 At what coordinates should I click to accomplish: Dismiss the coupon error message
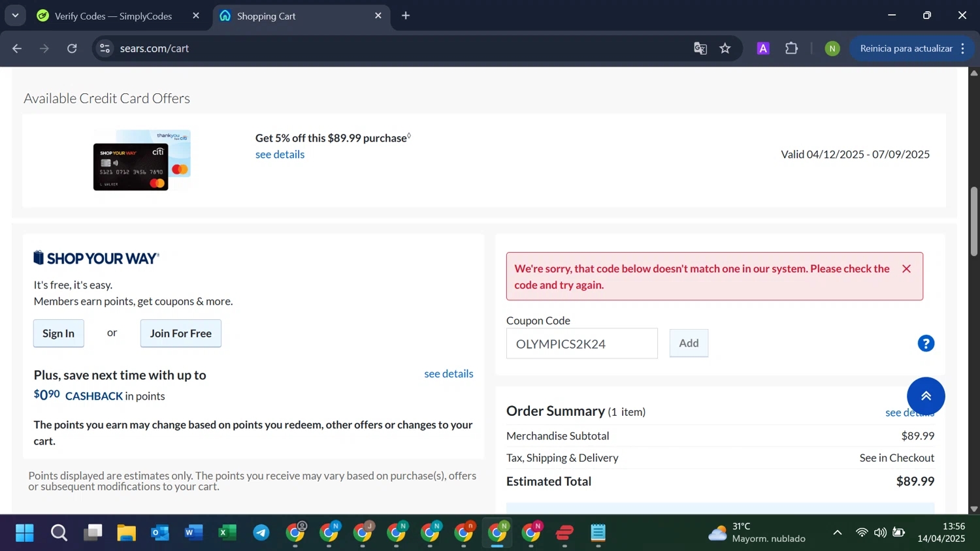click(906, 269)
